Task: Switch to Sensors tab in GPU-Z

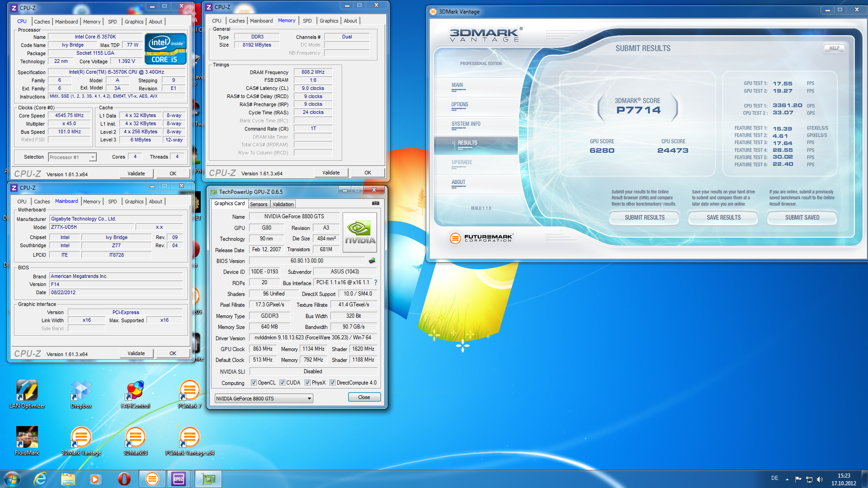Action: 259,204
